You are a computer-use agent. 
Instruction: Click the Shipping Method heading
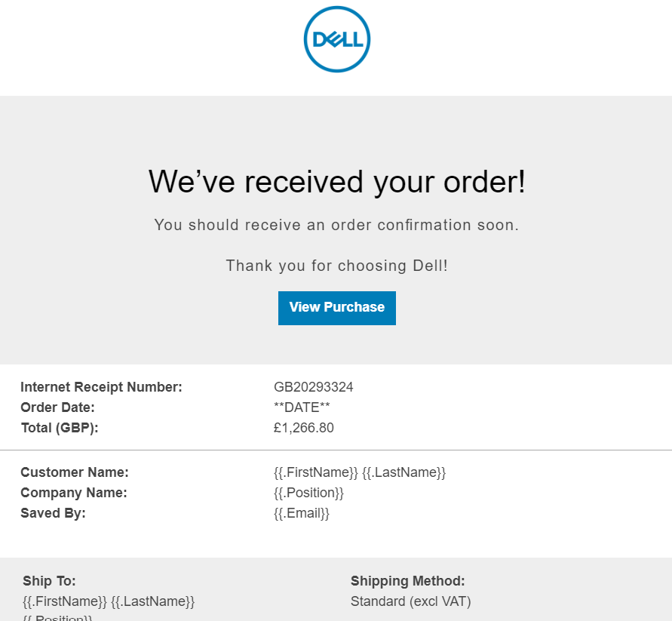[x=407, y=581]
